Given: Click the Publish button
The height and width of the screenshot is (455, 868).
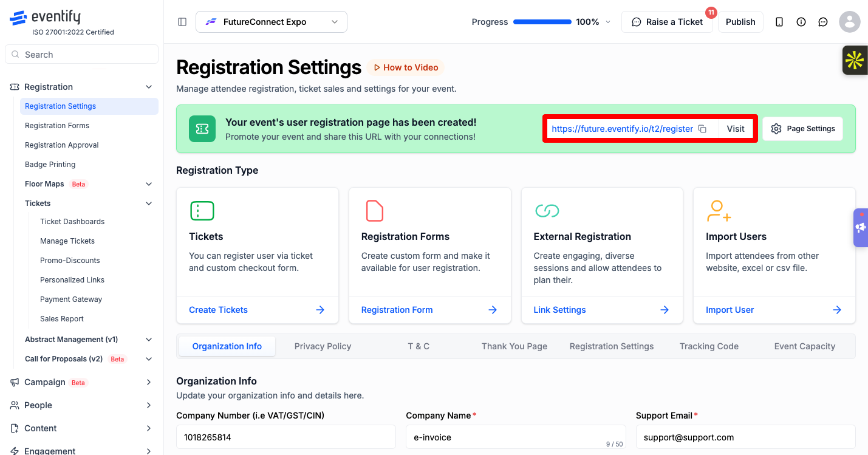Looking at the screenshot, I should tap(740, 22).
